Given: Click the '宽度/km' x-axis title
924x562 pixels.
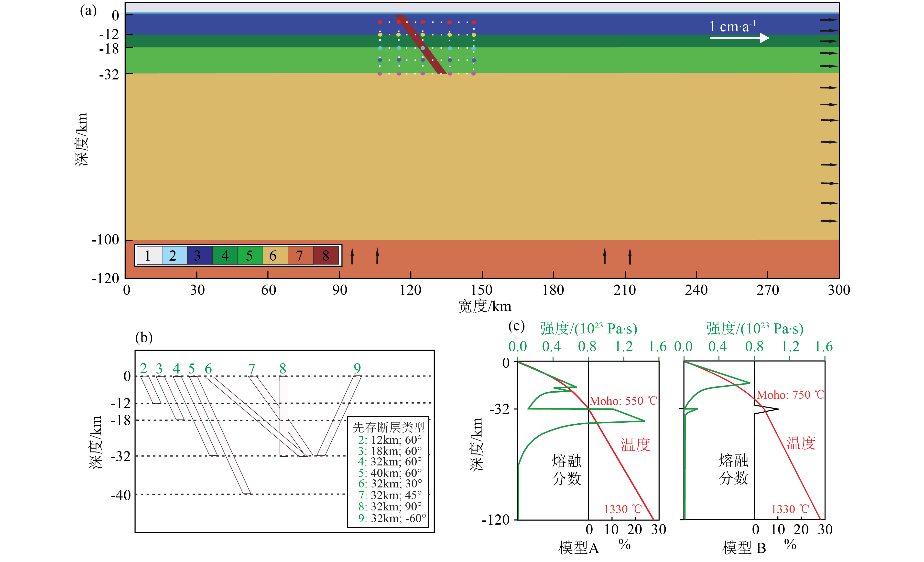Looking at the screenshot, I should [485, 307].
